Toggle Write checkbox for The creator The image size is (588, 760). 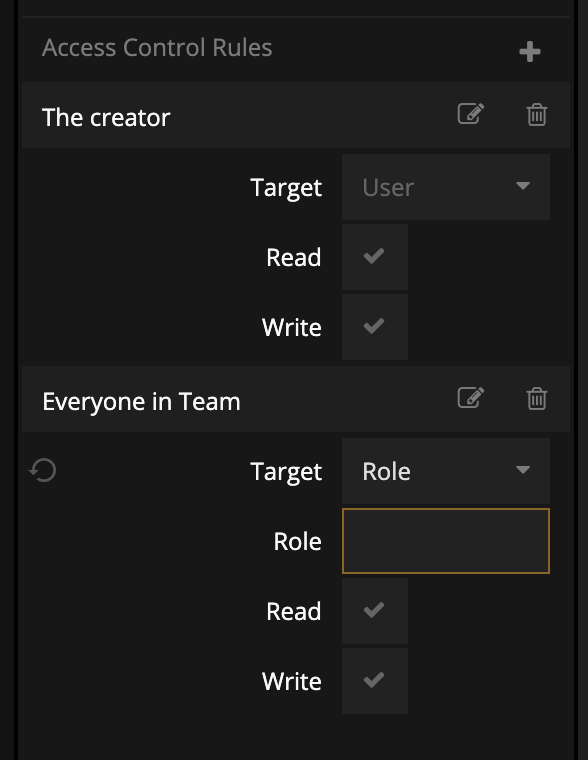375,327
